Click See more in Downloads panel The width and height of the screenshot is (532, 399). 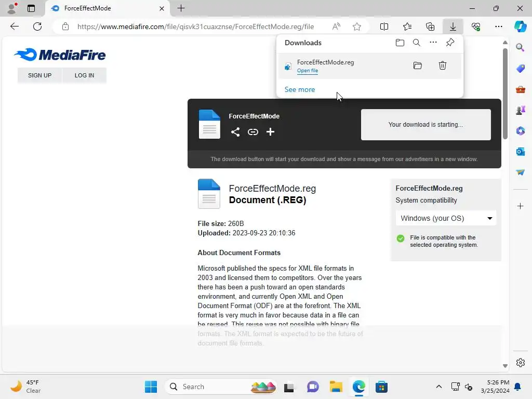coord(300,89)
